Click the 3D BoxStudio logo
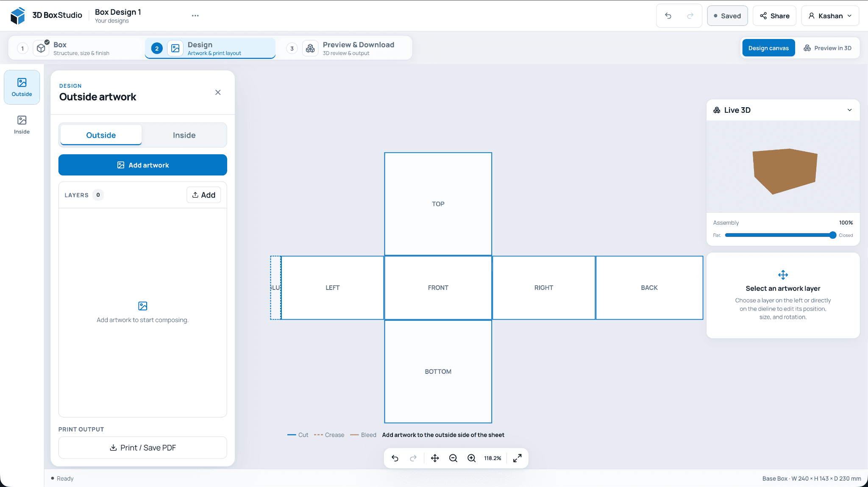Image resolution: width=868 pixels, height=487 pixels. tap(46, 16)
